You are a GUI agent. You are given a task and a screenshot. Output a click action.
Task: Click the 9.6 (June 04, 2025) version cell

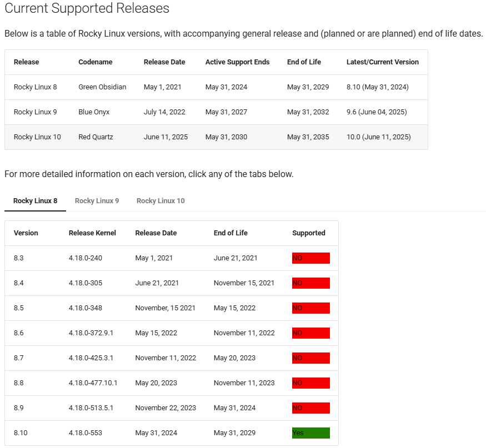coord(376,112)
